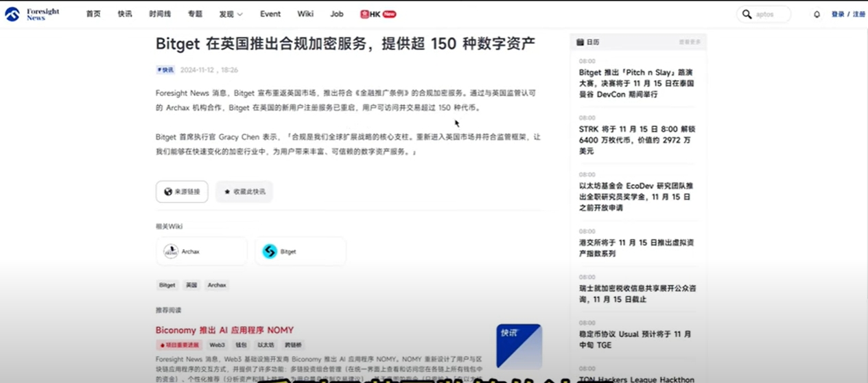Open the notifications bell icon
Screen dimensions: 868x383
817,14
